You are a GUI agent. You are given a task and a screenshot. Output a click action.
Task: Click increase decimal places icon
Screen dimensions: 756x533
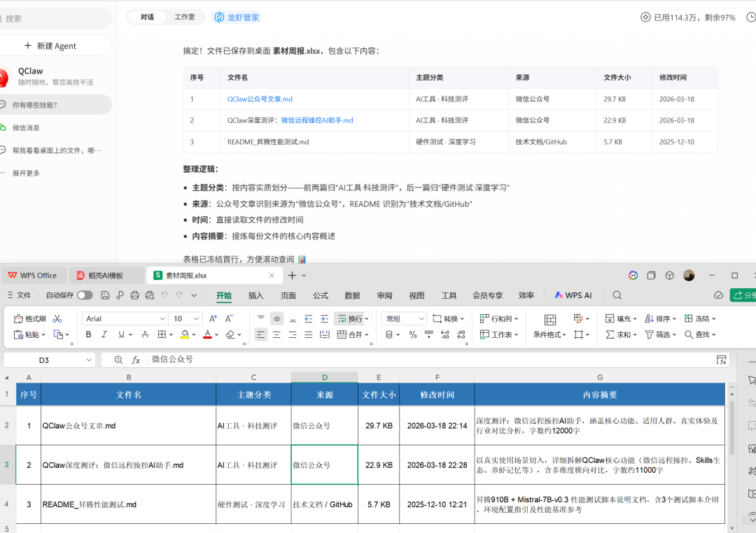[445, 334]
